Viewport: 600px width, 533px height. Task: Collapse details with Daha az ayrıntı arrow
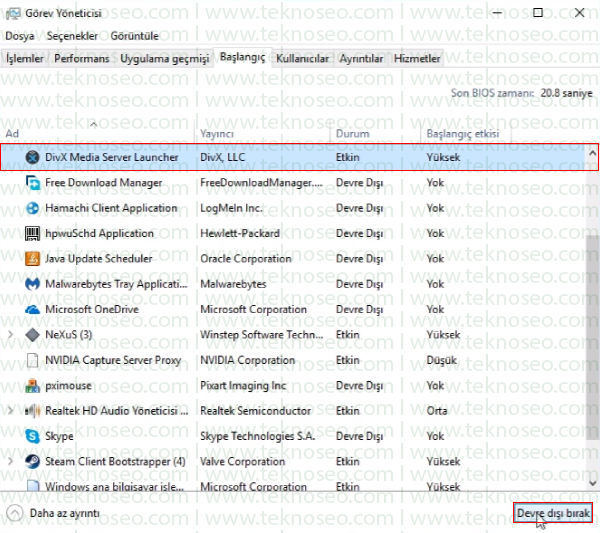pyautogui.click(x=15, y=513)
